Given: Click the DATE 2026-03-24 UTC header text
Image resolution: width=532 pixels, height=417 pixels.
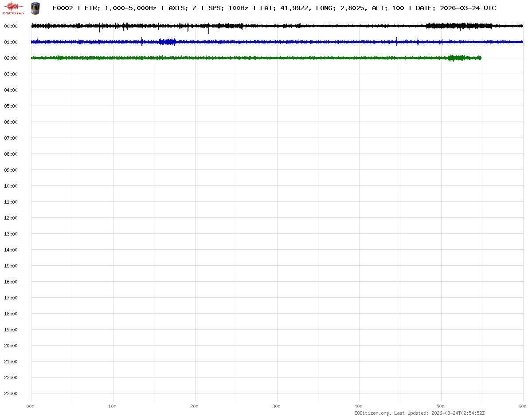Looking at the screenshot, I should point(456,8).
